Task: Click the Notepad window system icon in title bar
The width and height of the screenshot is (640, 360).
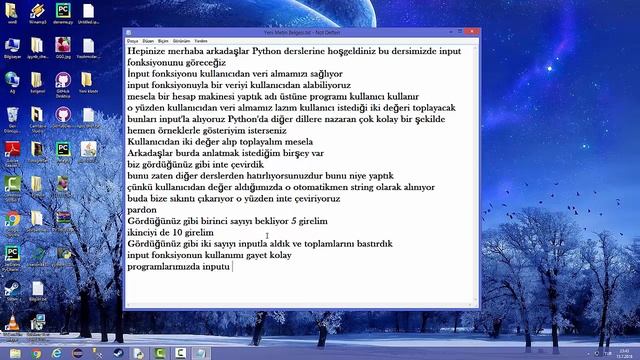Action: click(129, 32)
